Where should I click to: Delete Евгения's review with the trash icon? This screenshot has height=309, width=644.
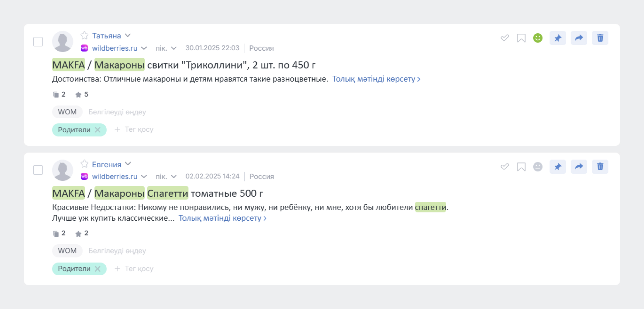click(600, 167)
